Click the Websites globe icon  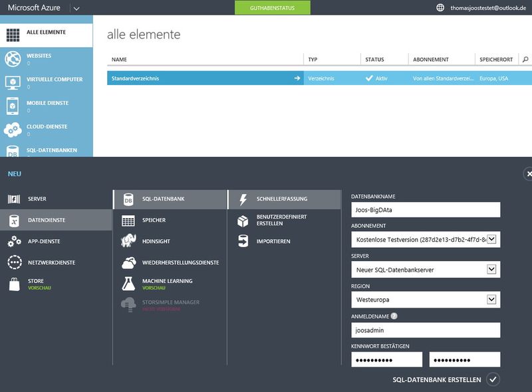pyautogui.click(x=13, y=58)
